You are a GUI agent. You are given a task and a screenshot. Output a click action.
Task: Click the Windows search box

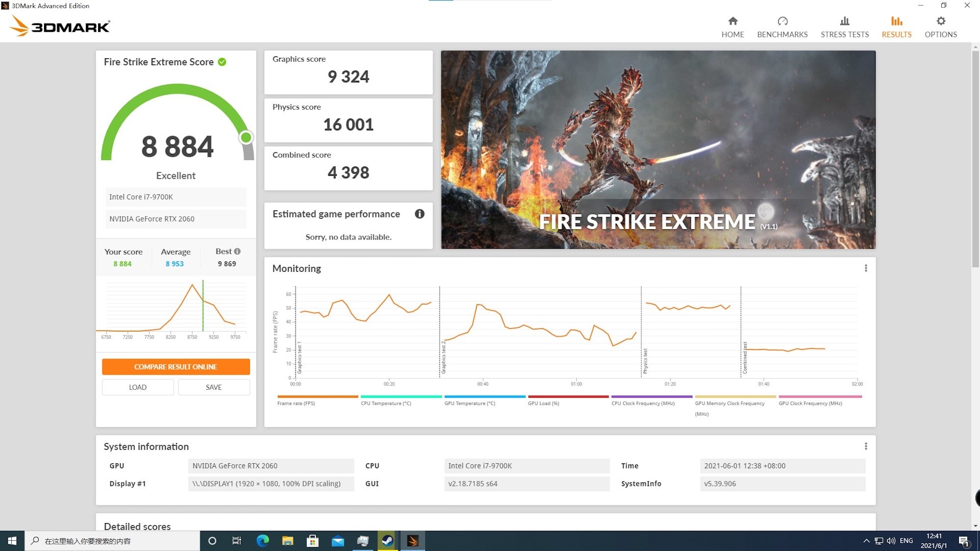click(x=112, y=541)
